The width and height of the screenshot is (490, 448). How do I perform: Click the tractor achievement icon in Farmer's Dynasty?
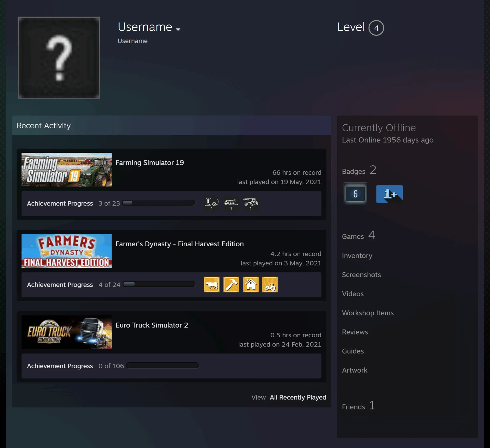tap(270, 285)
